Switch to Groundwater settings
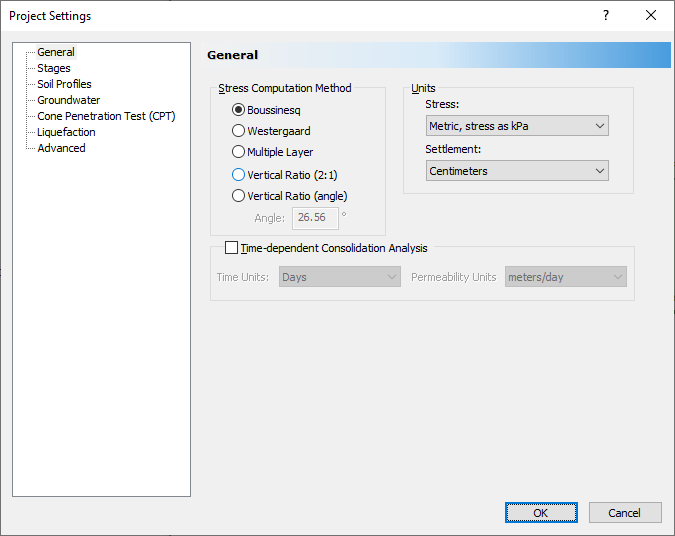This screenshot has width=675, height=536. pos(69,100)
